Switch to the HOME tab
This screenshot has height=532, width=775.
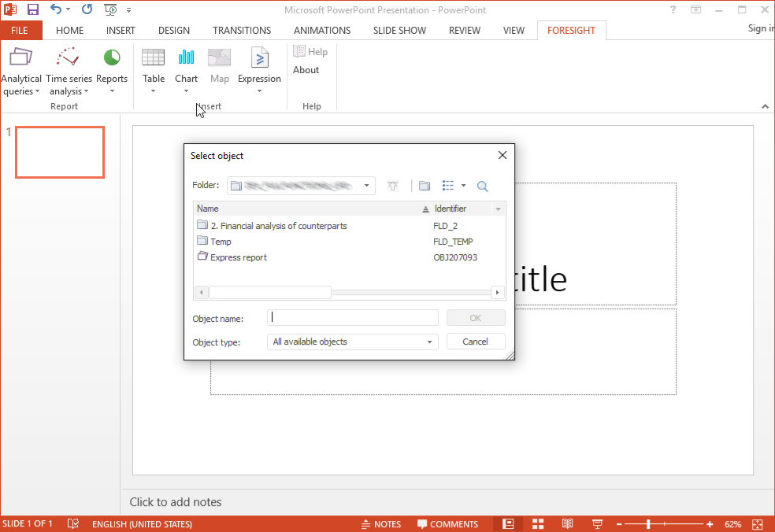point(69,31)
